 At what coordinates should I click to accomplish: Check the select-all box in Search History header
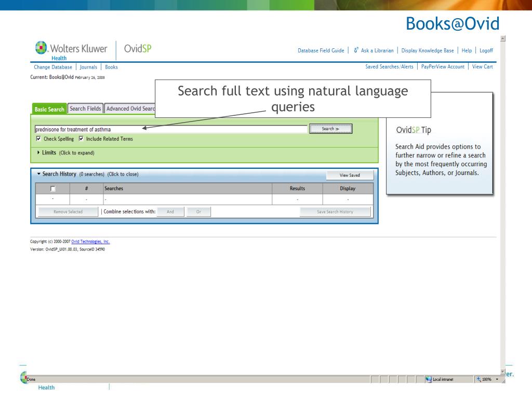click(52, 189)
